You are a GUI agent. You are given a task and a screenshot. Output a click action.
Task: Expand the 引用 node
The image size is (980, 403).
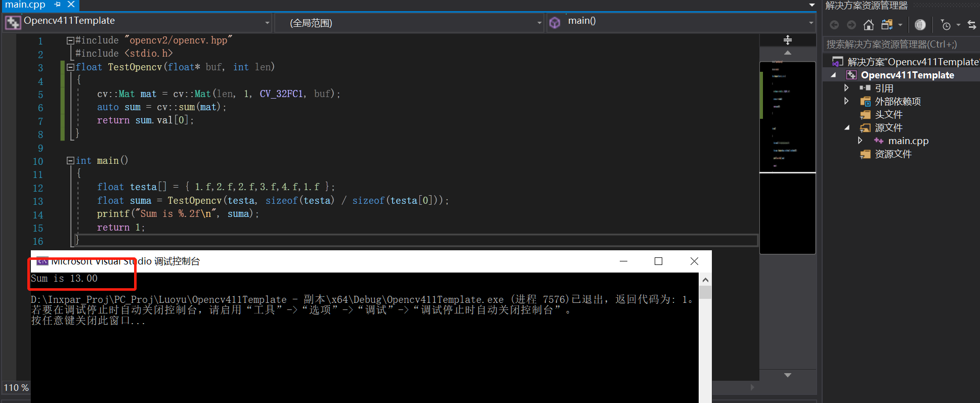[846, 88]
